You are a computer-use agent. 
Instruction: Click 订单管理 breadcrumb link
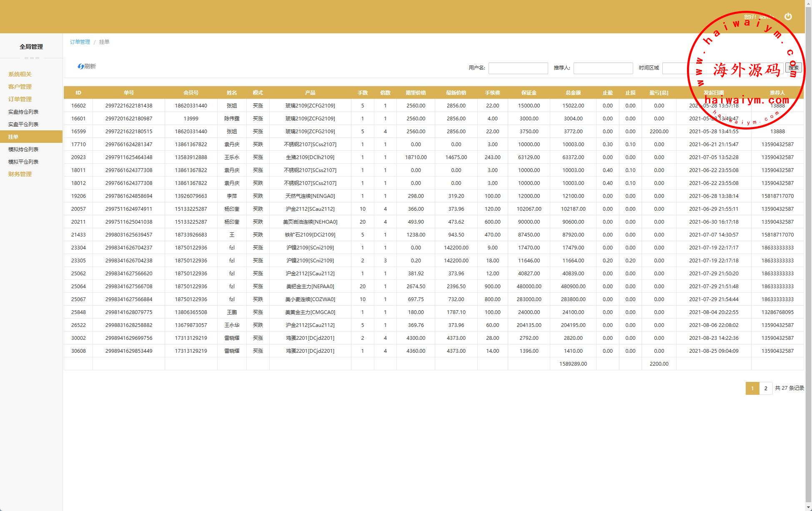[80, 42]
